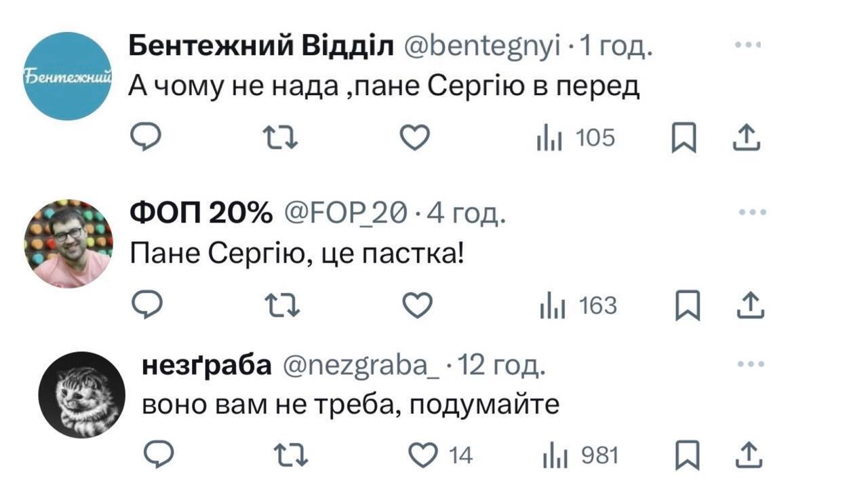The height and width of the screenshot is (502, 868).
Task: Click the Бентежний Відділ blue avatar
Action: 67,77
